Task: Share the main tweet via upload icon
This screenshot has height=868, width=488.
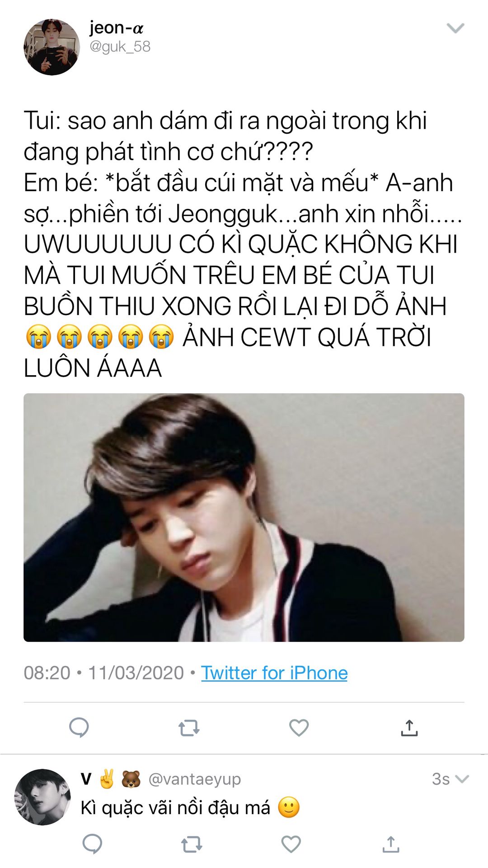Action: tap(409, 727)
